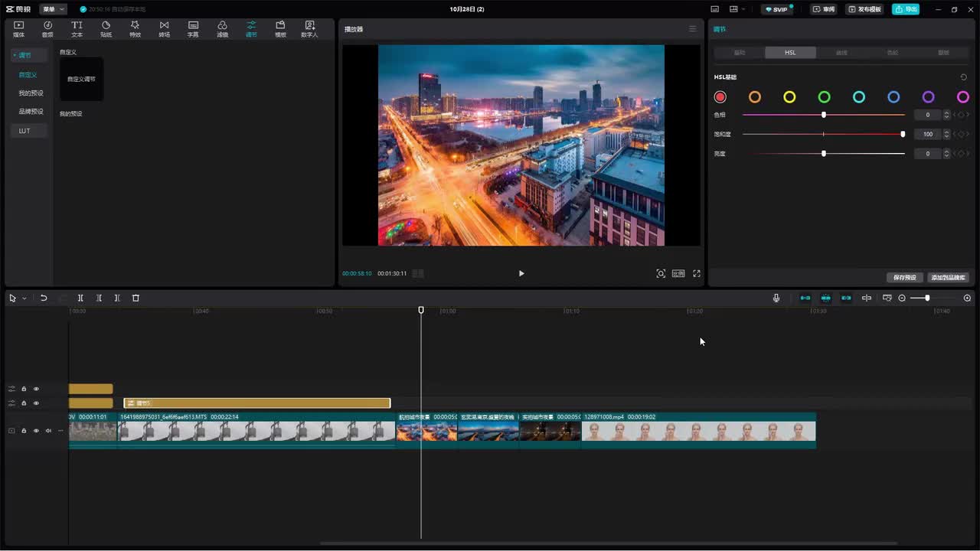Open the 菜单 dropdown menu

click(53, 9)
